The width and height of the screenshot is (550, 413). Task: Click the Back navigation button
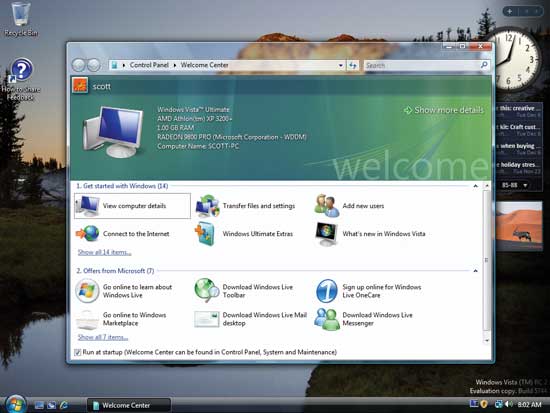(78, 65)
